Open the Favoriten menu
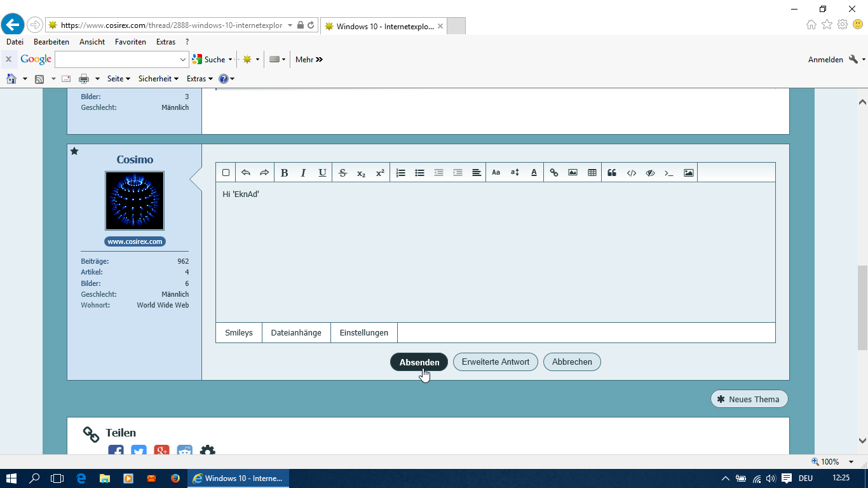The width and height of the screenshot is (868, 488). (x=130, y=42)
